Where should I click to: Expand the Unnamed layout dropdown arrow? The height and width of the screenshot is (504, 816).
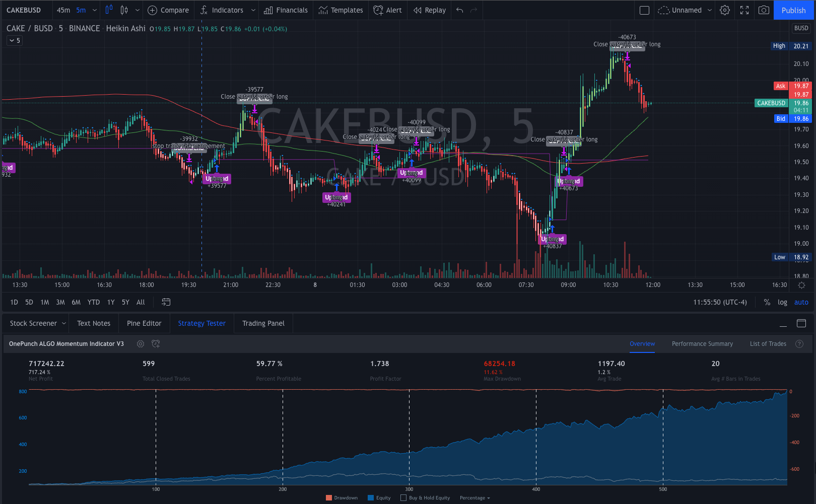pyautogui.click(x=710, y=10)
